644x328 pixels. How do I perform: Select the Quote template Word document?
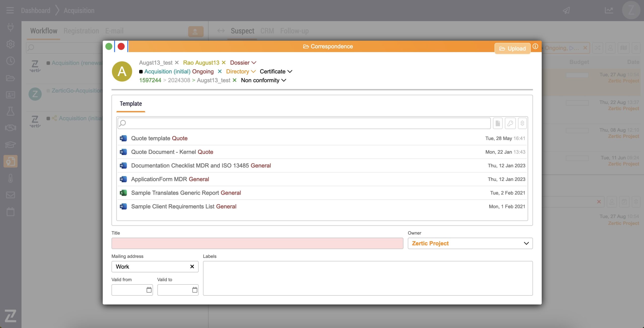(x=159, y=138)
